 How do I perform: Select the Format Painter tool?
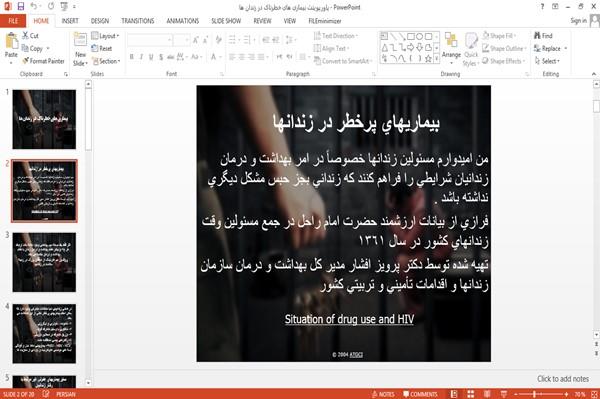click(x=43, y=61)
